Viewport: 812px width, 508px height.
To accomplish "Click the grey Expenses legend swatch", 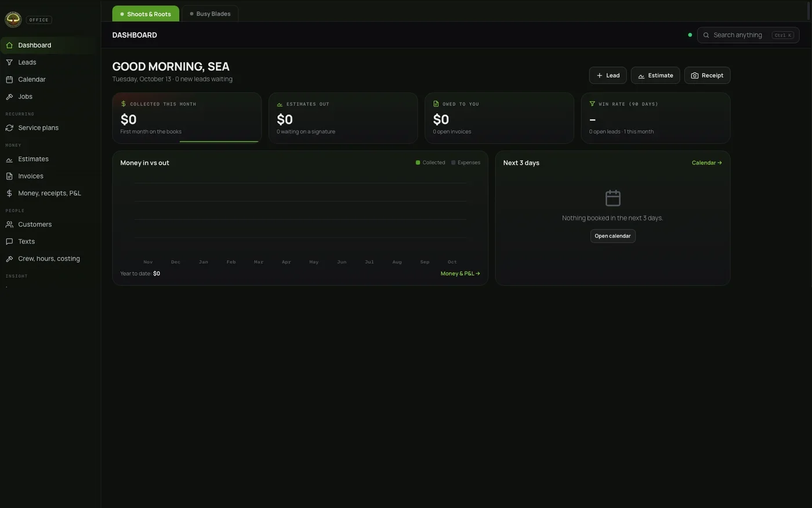I will [453, 163].
